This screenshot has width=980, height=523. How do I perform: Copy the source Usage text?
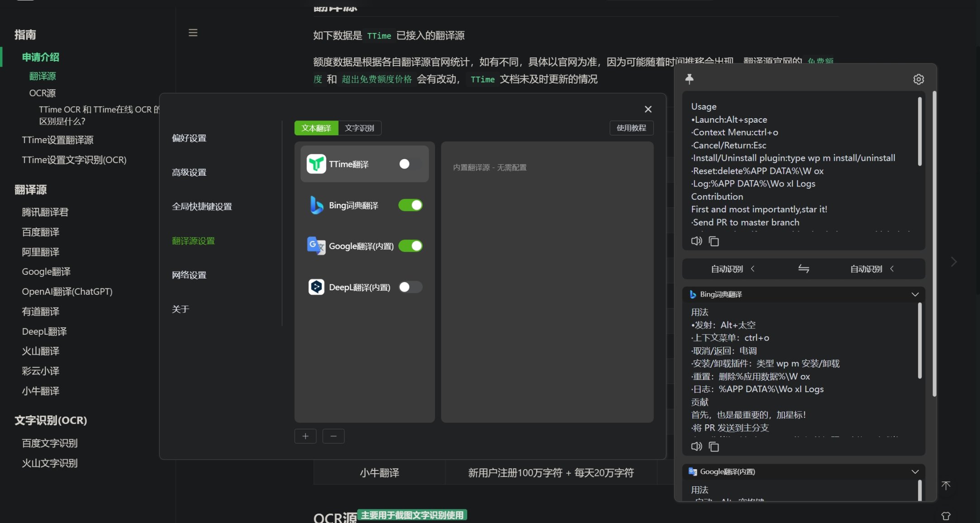pyautogui.click(x=714, y=241)
